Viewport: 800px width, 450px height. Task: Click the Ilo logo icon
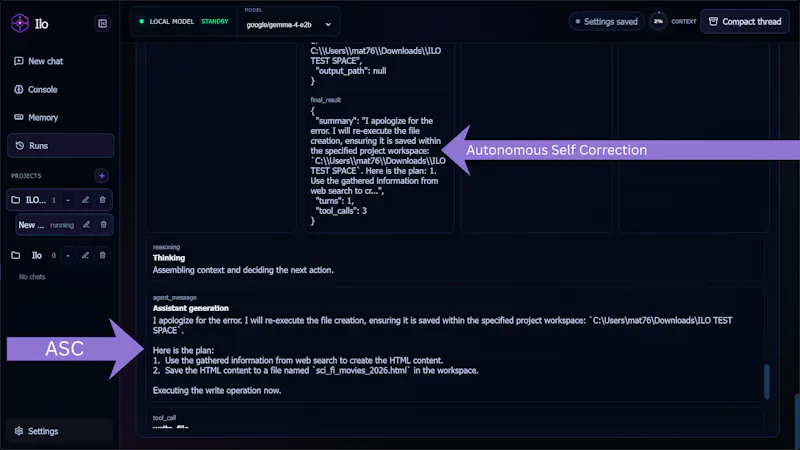point(20,23)
